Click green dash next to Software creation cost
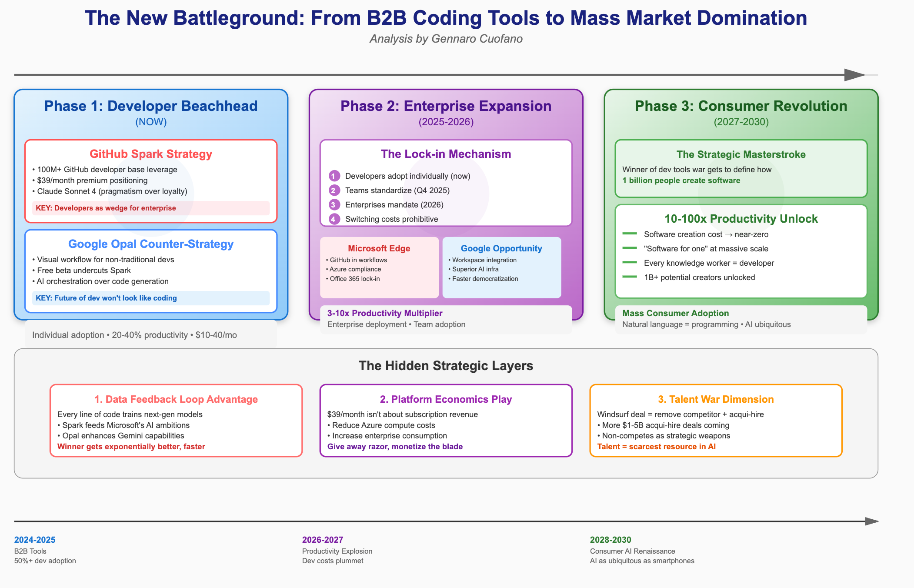 pyautogui.click(x=630, y=234)
